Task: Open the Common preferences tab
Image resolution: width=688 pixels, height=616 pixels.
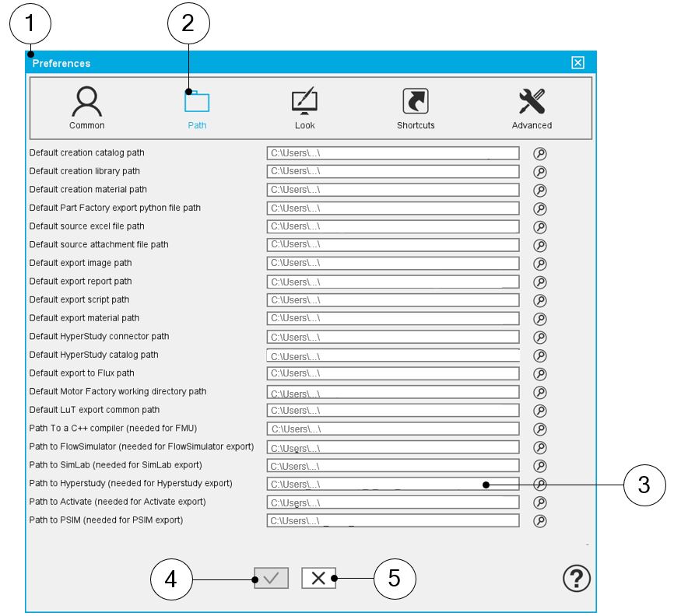Action: (86, 107)
